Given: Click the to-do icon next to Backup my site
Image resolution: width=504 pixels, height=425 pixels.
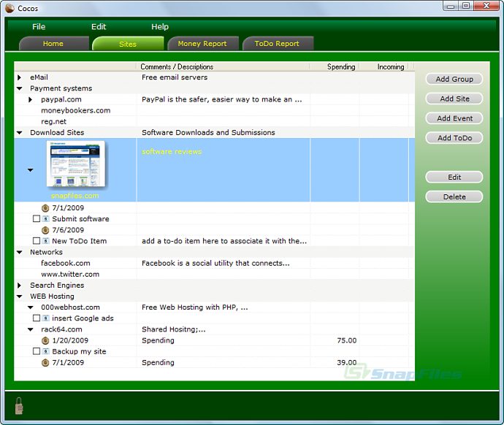Looking at the screenshot, I should pos(45,351).
